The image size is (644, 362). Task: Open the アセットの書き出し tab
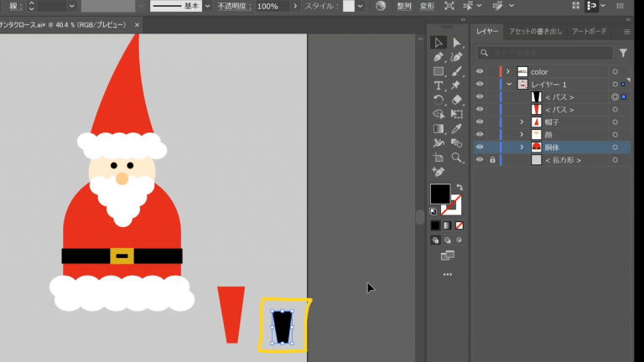tap(535, 31)
